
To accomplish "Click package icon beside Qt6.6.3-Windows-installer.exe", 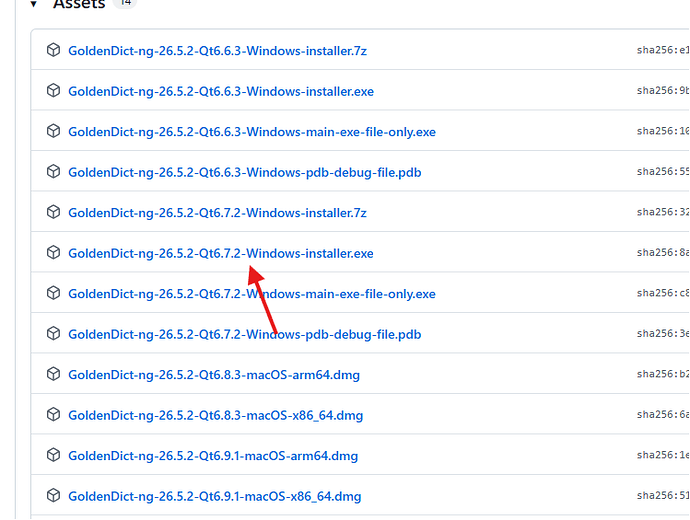I will click(53, 91).
